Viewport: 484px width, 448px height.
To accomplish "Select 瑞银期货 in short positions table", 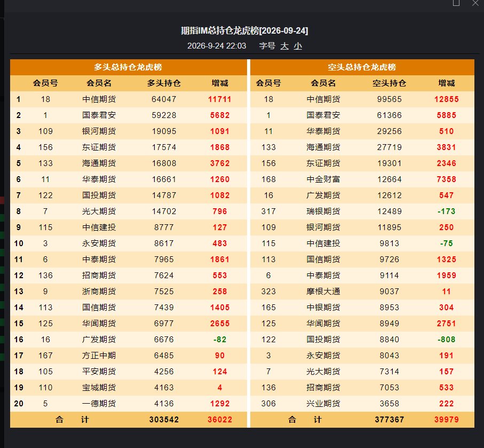I will coord(323,211).
